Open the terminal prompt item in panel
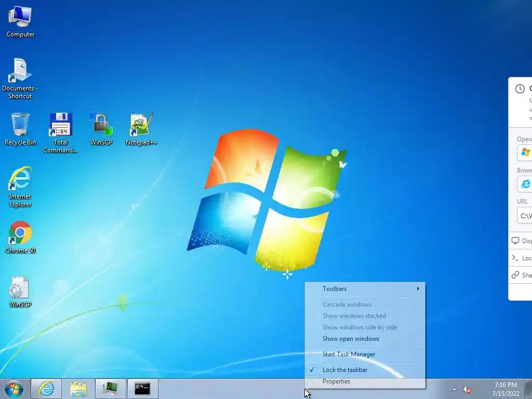Viewport: 532px width, 399px height. tap(521, 258)
